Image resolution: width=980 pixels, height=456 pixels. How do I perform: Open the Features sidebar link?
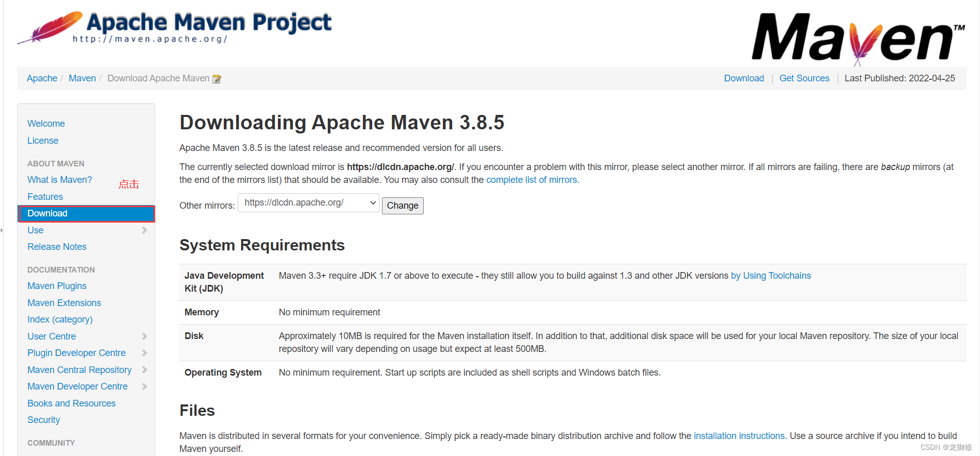[45, 197]
